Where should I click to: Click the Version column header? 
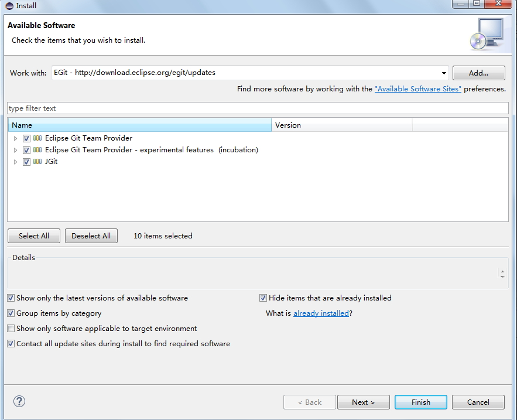[341, 125]
